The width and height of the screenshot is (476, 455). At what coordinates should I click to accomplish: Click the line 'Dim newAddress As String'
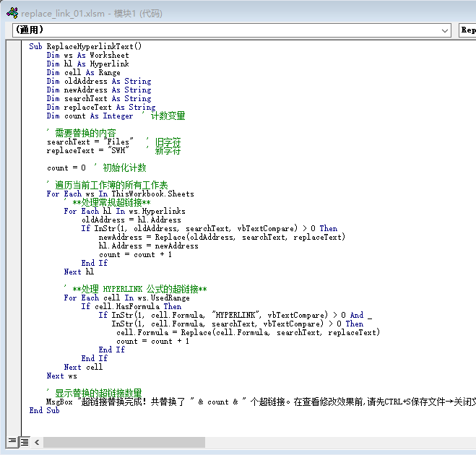pyautogui.click(x=99, y=90)
